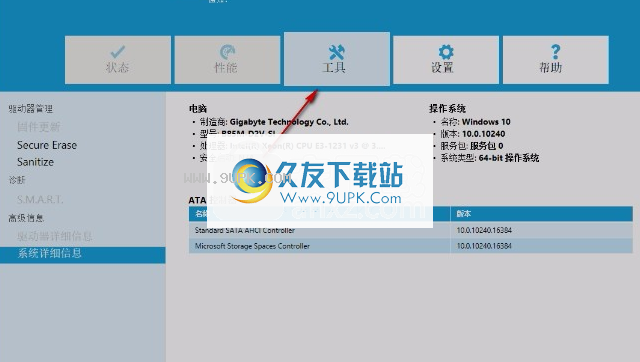The height and width of the screenshot is (362, 640).
Task: Open Secure Erase in the sidebar
Action: 47,145
